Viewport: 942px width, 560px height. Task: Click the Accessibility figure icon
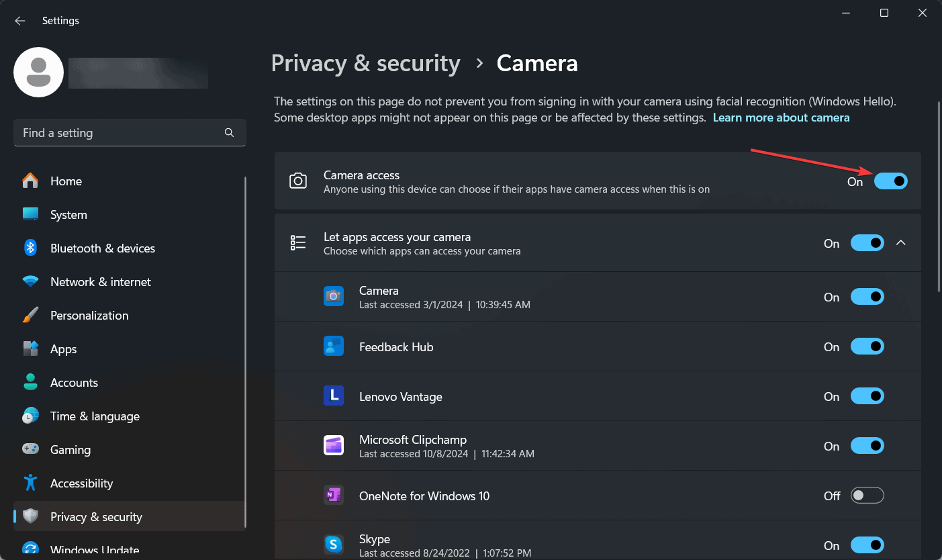(30, 483)
